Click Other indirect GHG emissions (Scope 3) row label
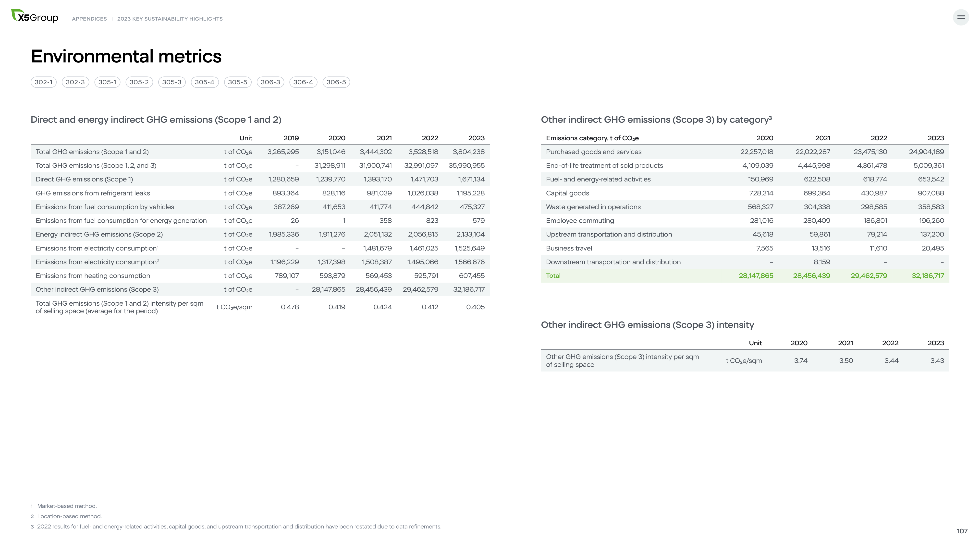Screen dimensions: 980x551 [x=98, y=289]
